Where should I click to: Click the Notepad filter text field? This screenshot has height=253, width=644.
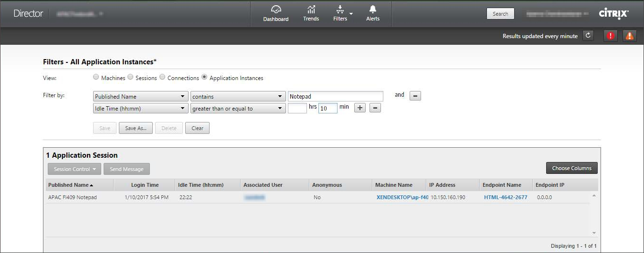(x=335, y=96)
